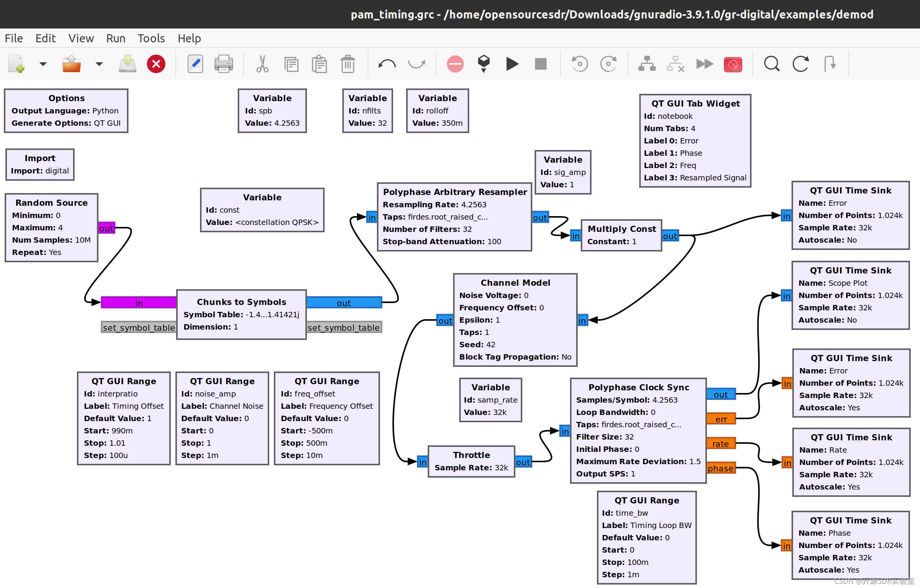This screenshot has width=920, height=588.
Task: Toggle the enable block icon
Action: click(647, 64)
